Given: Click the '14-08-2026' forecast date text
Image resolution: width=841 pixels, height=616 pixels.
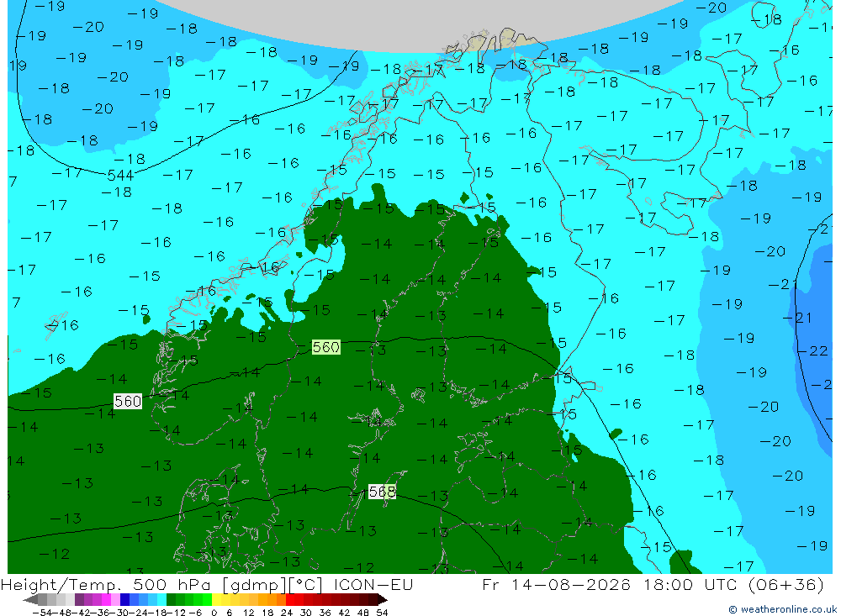Looking at the screenshot, I should (x=570, y=584).
